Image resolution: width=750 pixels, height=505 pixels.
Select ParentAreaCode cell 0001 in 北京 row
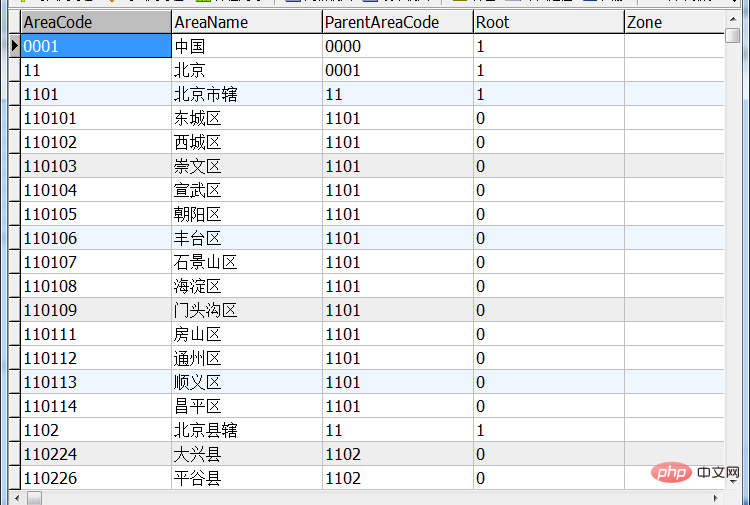click(397, 70)
